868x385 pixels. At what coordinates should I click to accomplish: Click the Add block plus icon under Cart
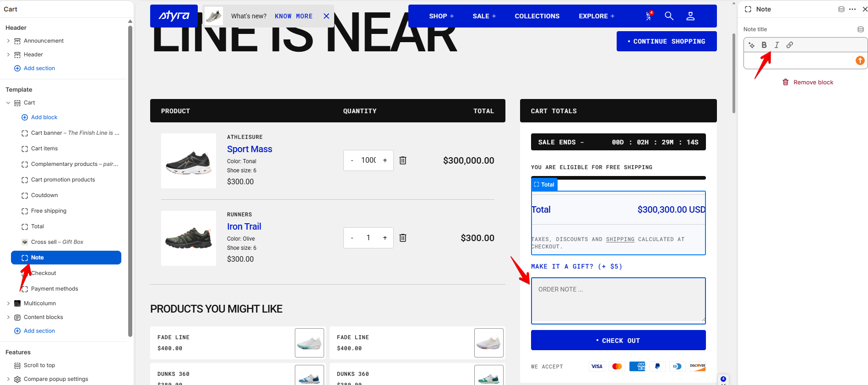pyautogui.click(x=25, y=117)
